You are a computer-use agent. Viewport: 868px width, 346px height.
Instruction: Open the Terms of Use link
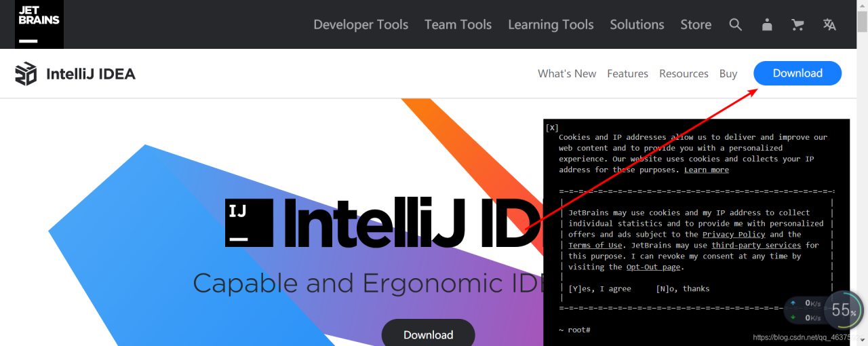[595, 245]
